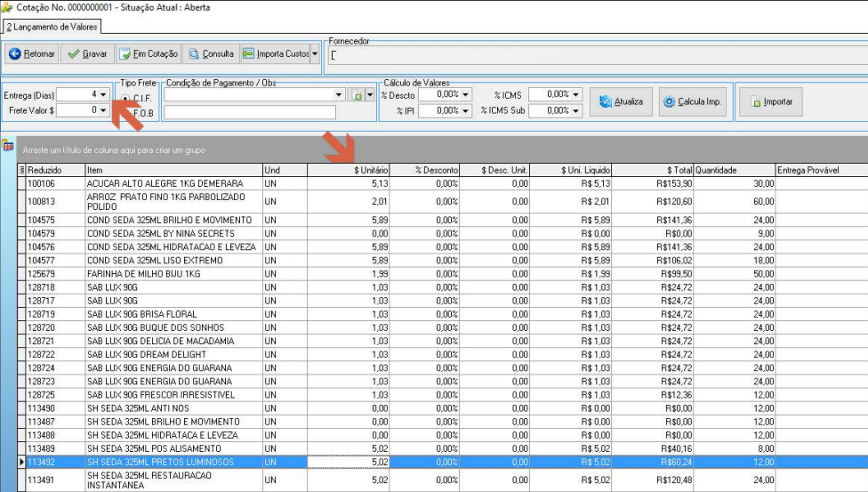
Task: Select SAB LUX 90G FRESCOR IRRESISTIVEL row
Action: pos(442,394)
